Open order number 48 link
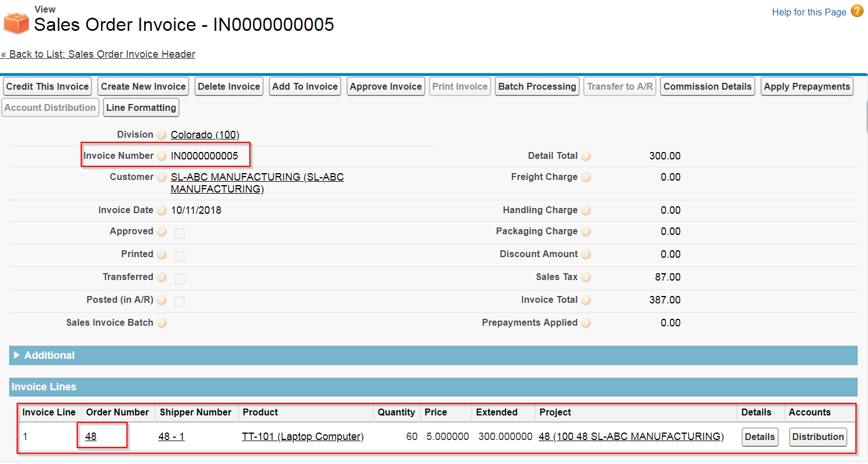This screenshot has height=464, width=868. point(91,437)
